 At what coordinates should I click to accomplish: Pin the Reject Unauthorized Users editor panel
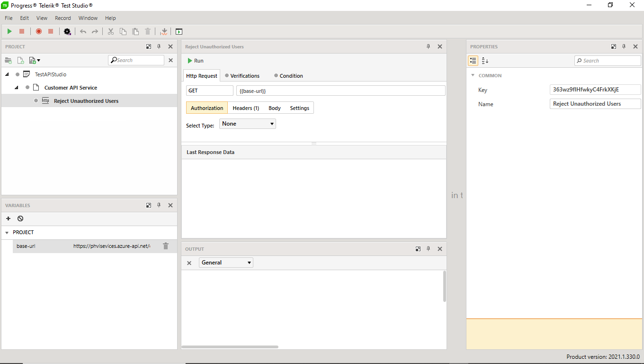429,46
